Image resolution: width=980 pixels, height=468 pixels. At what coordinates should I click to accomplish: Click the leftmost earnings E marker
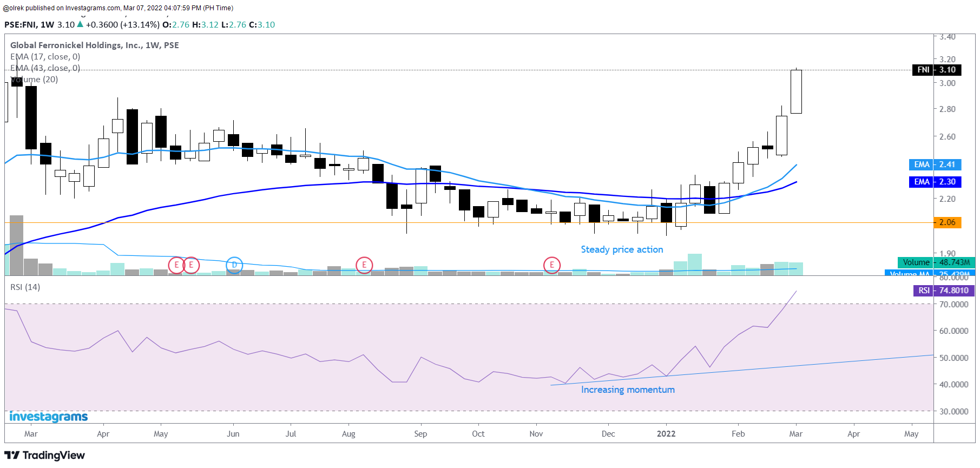(176, 265)
